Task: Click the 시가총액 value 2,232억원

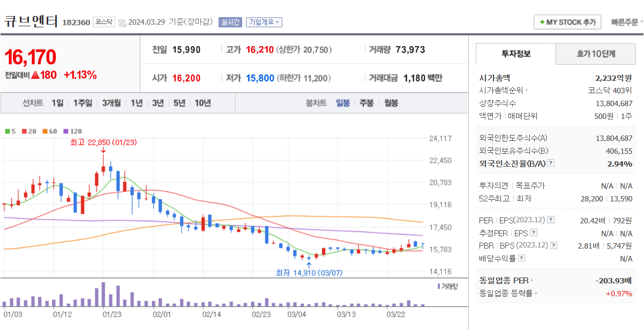Action: pos(613,78)
